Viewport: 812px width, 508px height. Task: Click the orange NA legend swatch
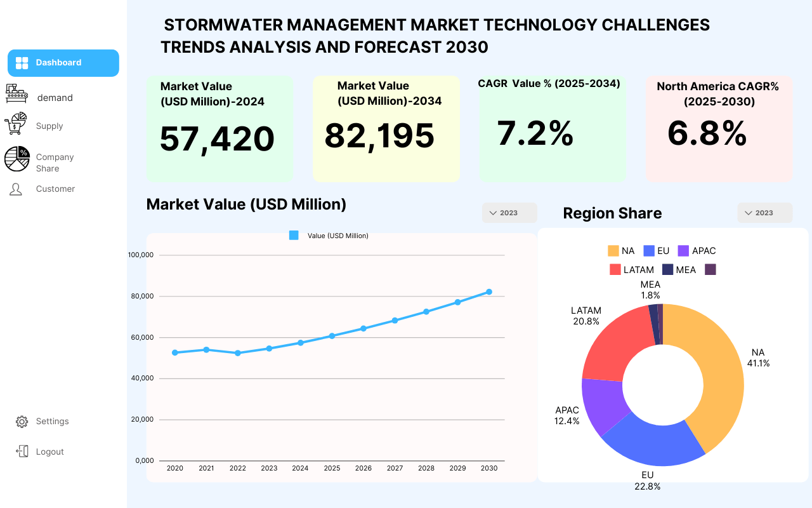[x=613, y=251]
